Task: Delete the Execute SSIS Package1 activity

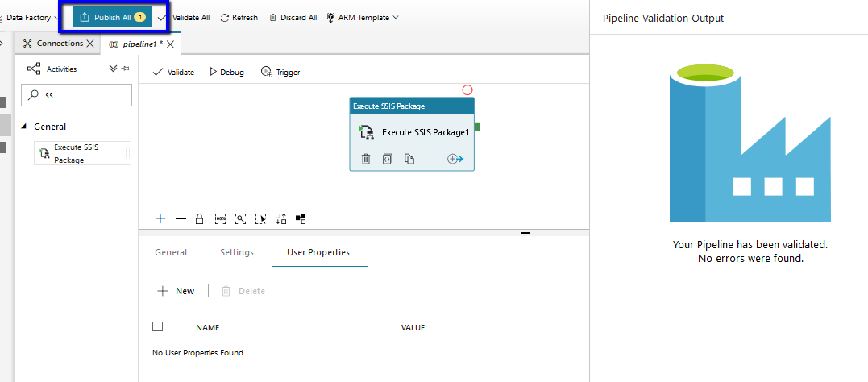Action: tap(366, 159)
